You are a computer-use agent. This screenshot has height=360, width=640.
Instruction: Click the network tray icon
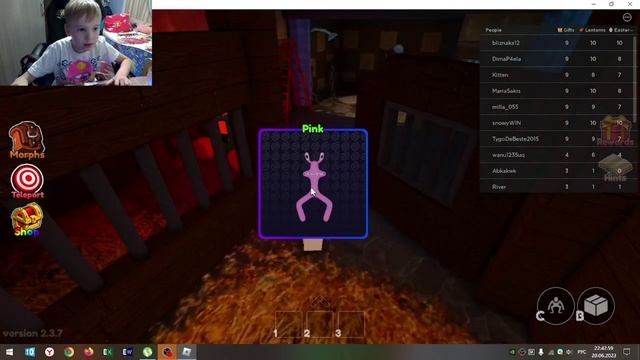pyautogui.click(x=551, y=351)
